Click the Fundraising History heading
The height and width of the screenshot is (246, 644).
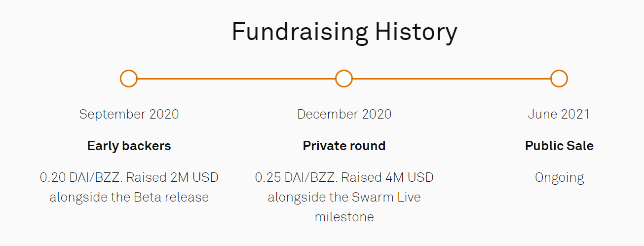pos(344,32)
